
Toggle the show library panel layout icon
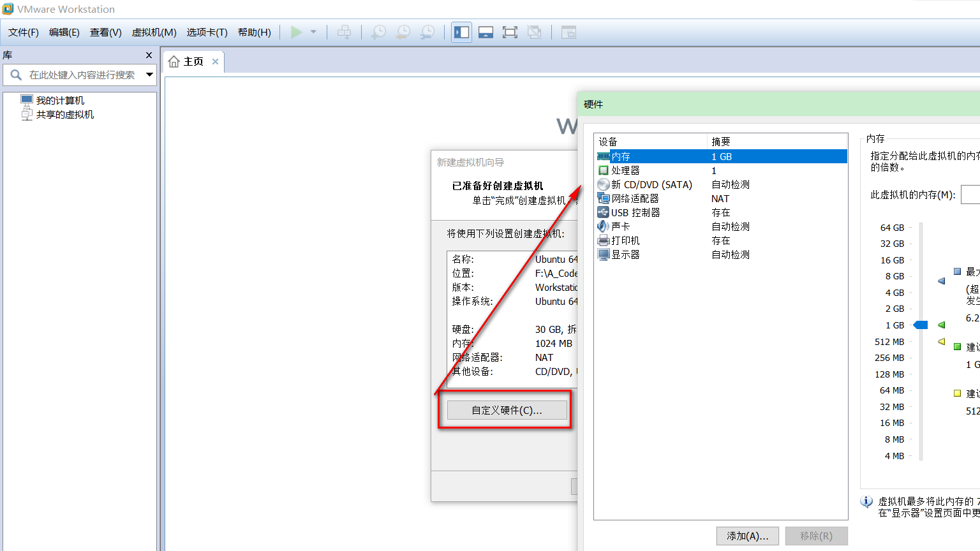point(461,32)
